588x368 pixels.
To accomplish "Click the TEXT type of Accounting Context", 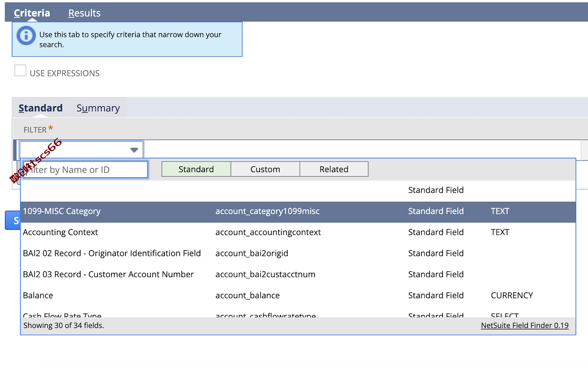I will 500,232.
